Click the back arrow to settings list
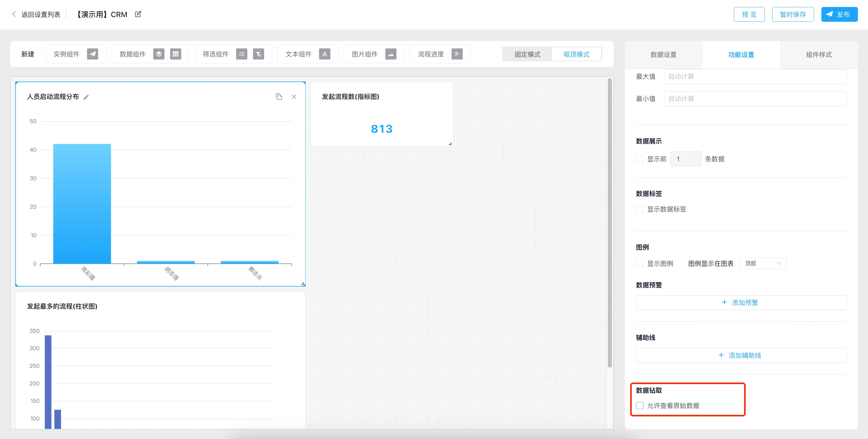The width and height of the screenshot is (868, 439). [14, 14]
